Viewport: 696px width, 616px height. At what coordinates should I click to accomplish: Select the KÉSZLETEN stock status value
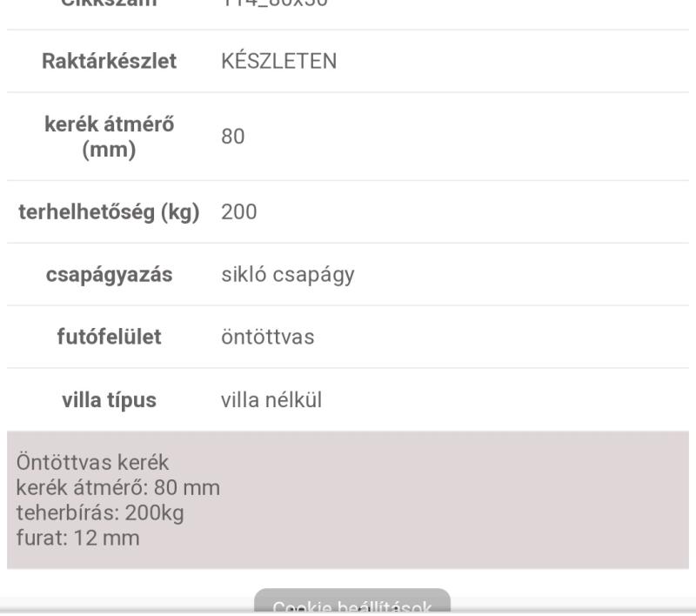(278, 61)
